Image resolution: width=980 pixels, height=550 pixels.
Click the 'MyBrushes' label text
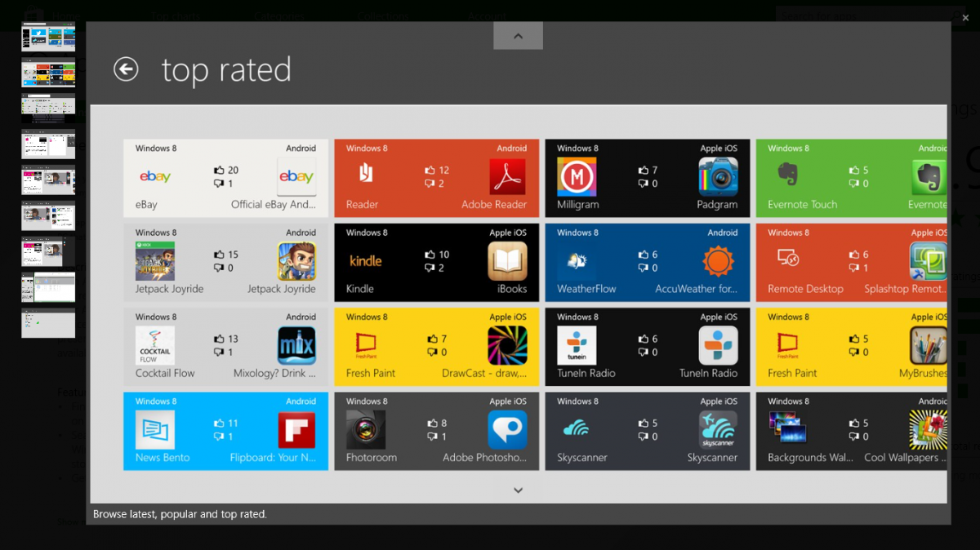[923, 373]
